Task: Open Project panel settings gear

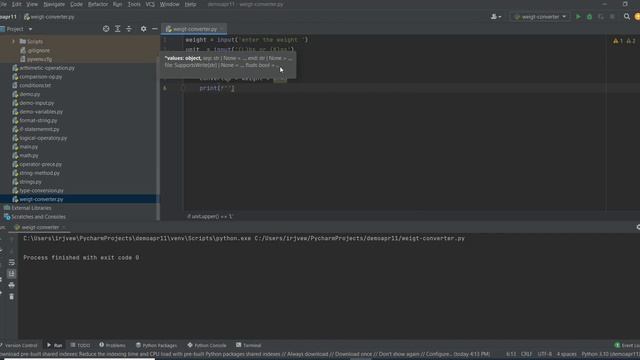Action: point(143,29)
